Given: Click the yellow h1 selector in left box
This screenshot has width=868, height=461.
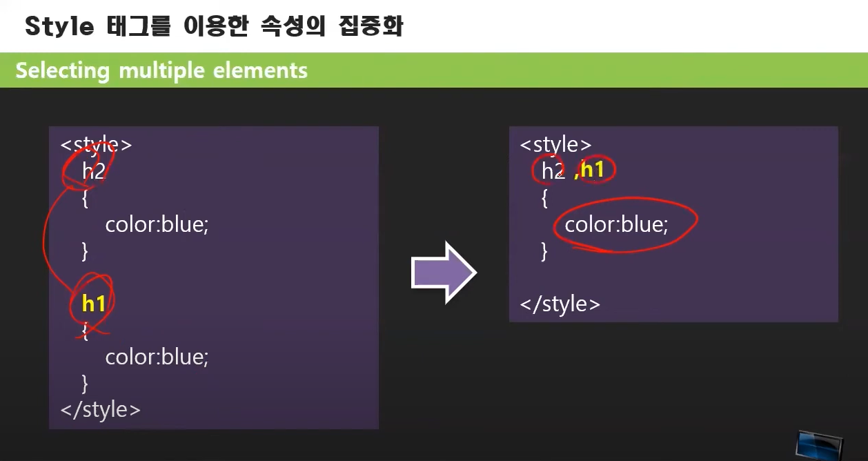Looking at the screenshot, I should click(93, 304).
